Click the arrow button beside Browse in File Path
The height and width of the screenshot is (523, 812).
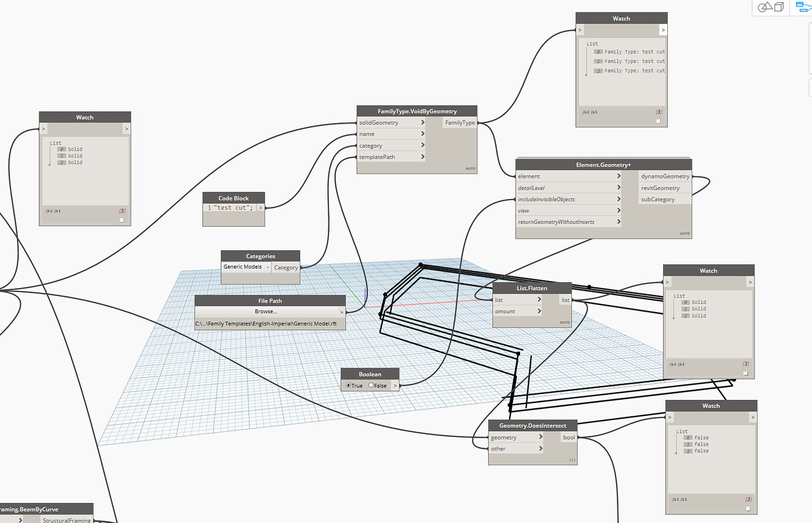click(x=340, y=311)
